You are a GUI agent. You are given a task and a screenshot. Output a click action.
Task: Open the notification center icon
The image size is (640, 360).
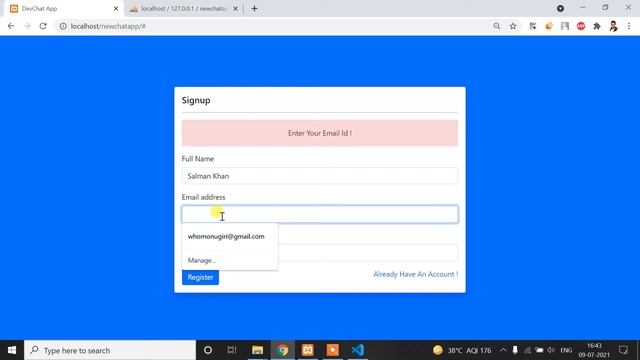(x=623, y=350)
